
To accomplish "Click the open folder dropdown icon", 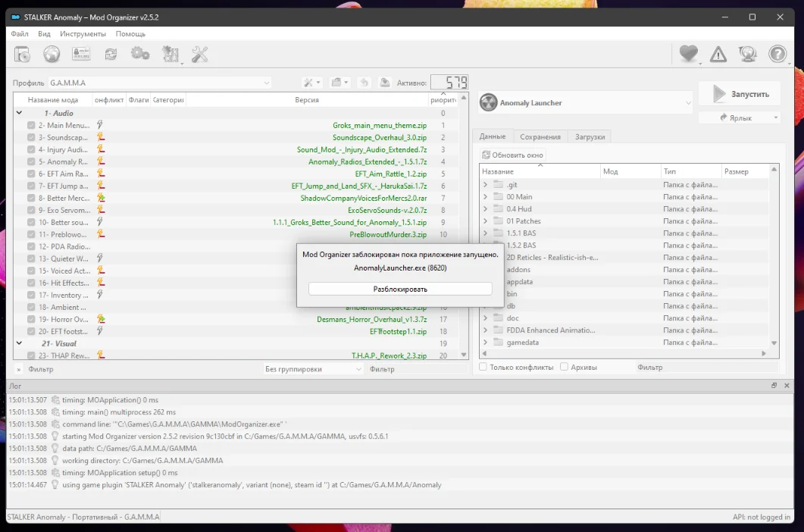I will pos(339,83).
